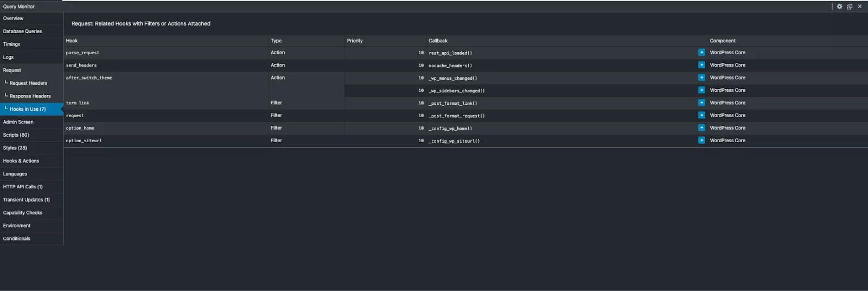Image resolution: width=868 pixels, height=291 pixels.
Task: Click the panel position toggle icon
Action: click(x=850, y=7)
